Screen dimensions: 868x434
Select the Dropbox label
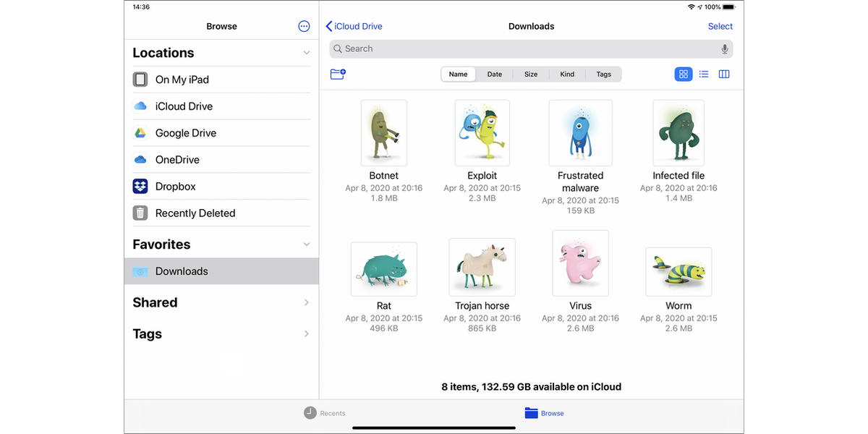pos(176,187)
